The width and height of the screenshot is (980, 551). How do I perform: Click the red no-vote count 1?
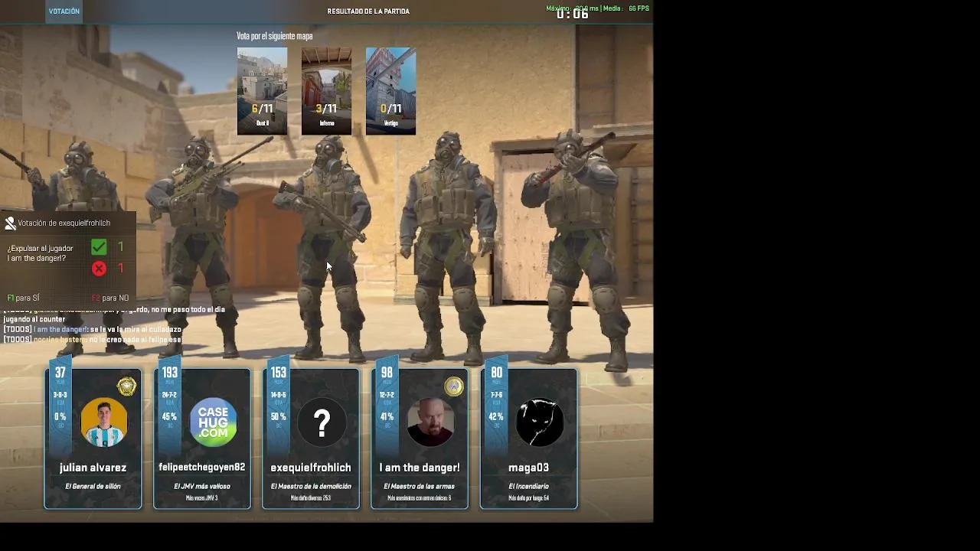tap(120, 269)
